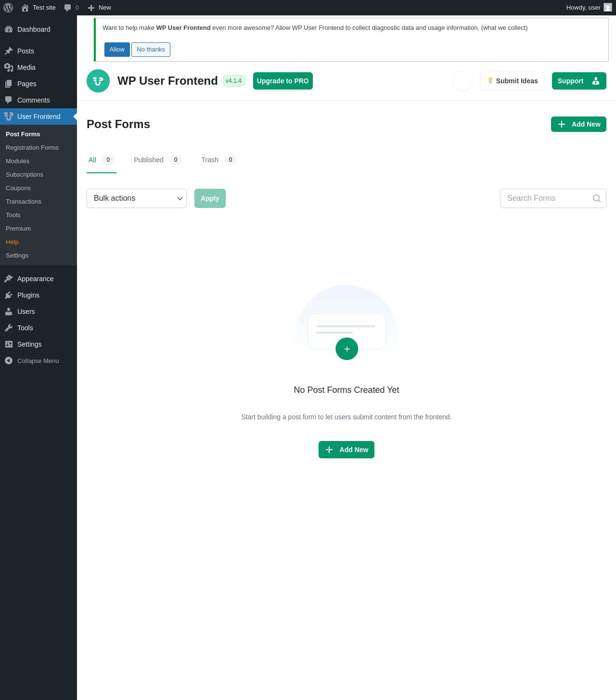The height and width of the screenshot is (700, 616).
Task: Click the Appearance paintbrush icon
Action: [9, 279]
